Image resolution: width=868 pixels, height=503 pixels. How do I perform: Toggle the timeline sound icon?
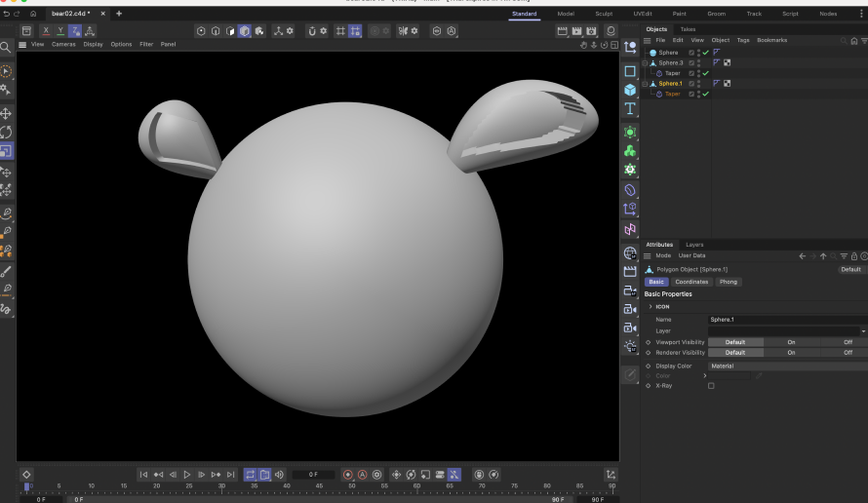tap(279, 475)
